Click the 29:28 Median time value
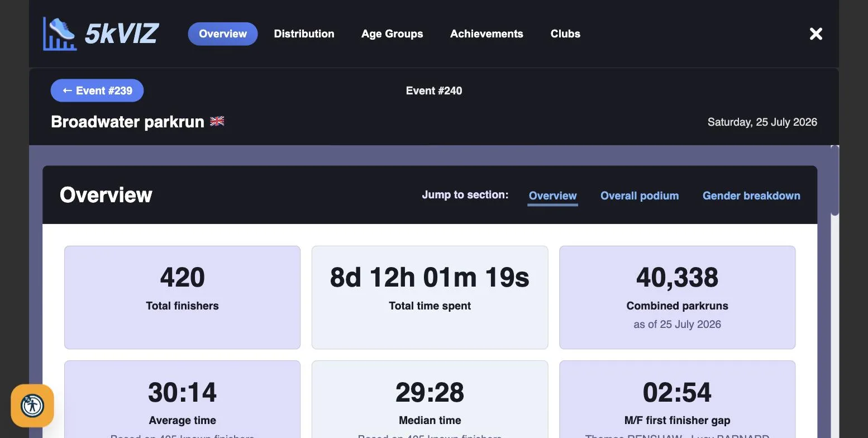The width and height of the screenshot is (868, 438). click(x=430, y=392)
